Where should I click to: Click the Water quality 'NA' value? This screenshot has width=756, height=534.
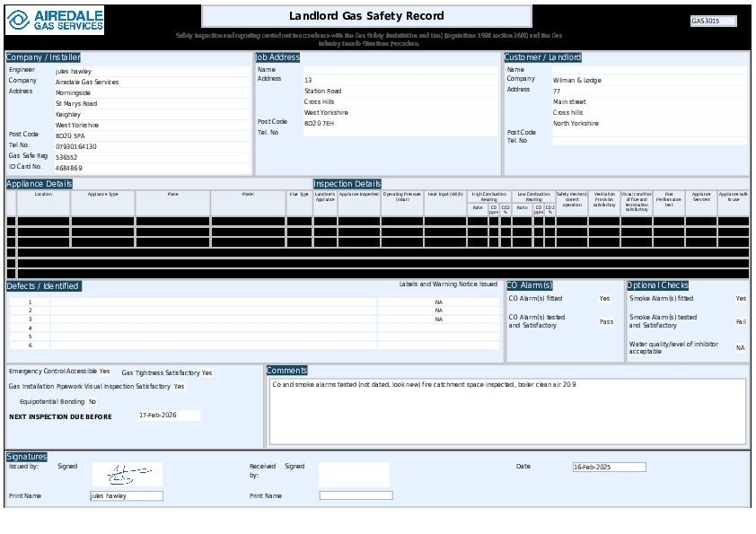pos(740,347)
